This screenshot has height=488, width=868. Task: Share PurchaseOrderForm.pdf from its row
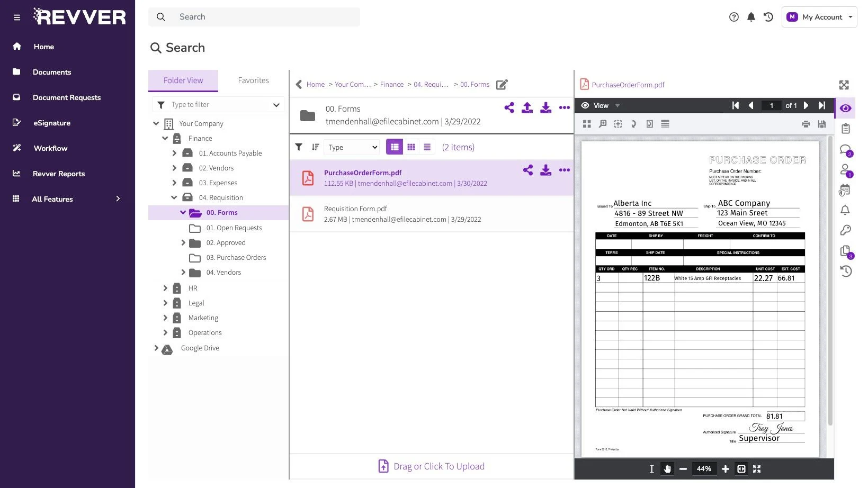528,170
